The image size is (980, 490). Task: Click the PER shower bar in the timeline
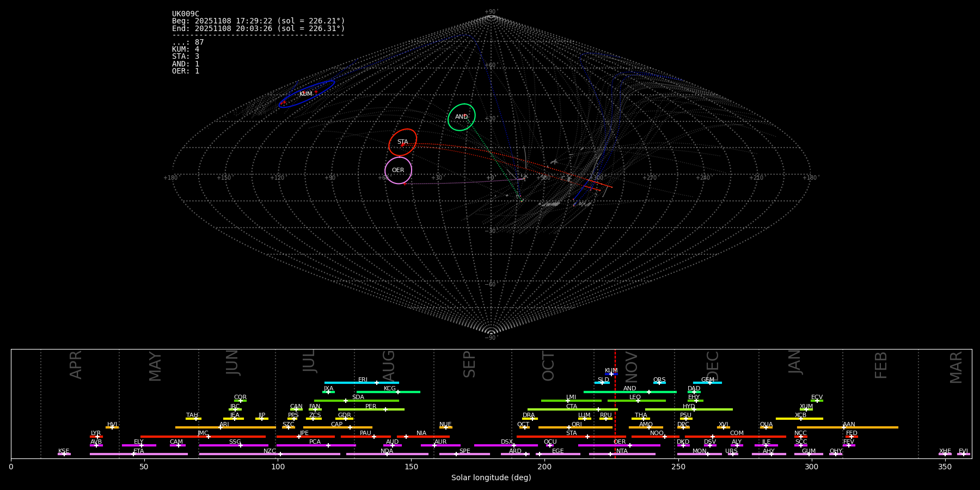click(x=371, y=409)
